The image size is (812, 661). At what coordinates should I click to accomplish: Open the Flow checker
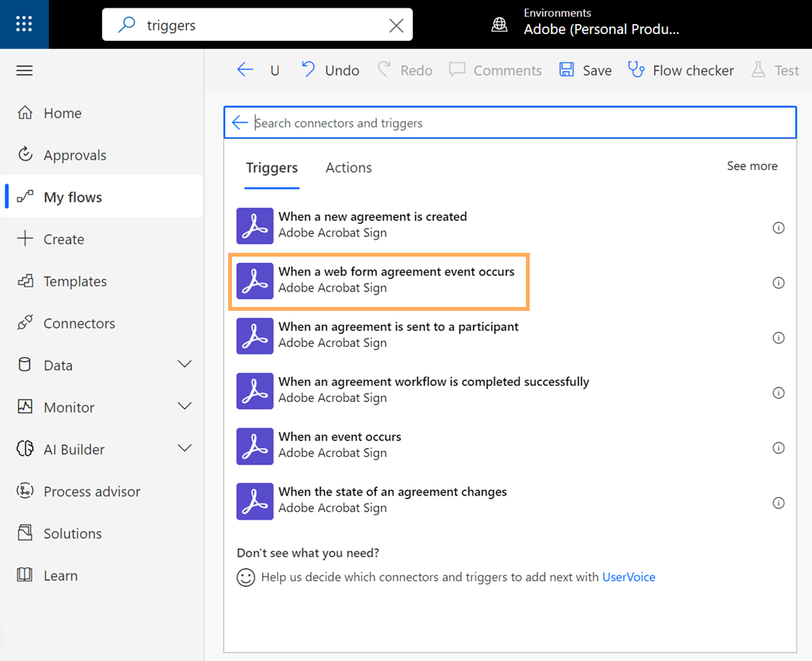point(681,70)
